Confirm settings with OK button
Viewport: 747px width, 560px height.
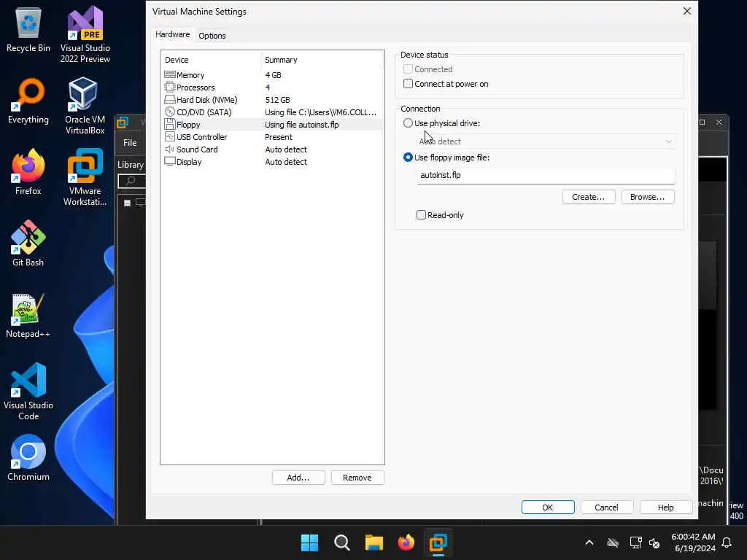click(x=547, y=507)
